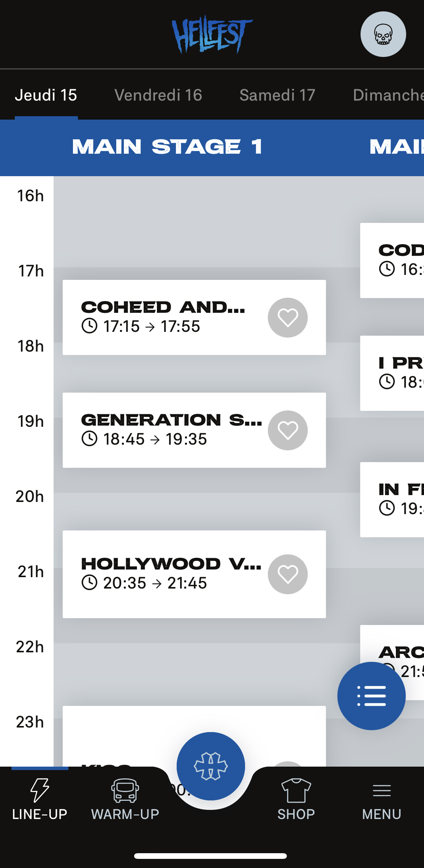Open the Coheed And... 17:15 show card
Screen dimensions: 424x868
(x=163, y=317)
